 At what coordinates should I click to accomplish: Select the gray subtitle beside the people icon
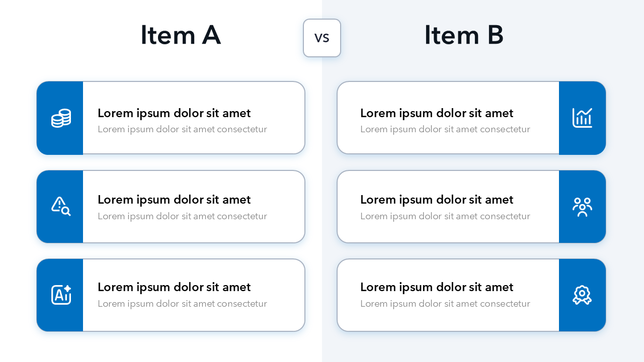(445, 216)
